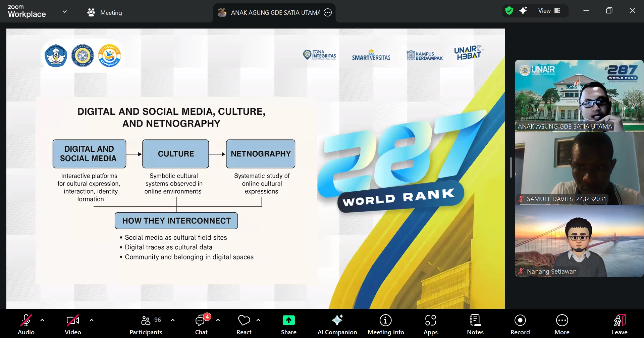Turn on camera with Video button
The image size is (644, 338).
[x=73, y=324]
